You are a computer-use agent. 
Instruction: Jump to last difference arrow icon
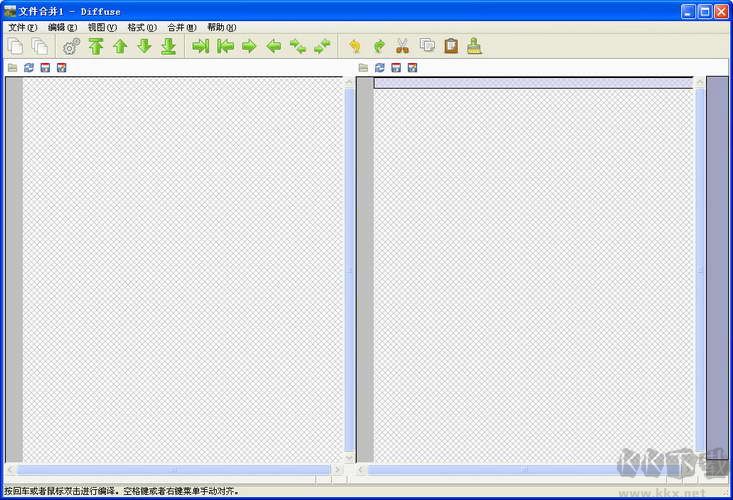click(169, 46)
